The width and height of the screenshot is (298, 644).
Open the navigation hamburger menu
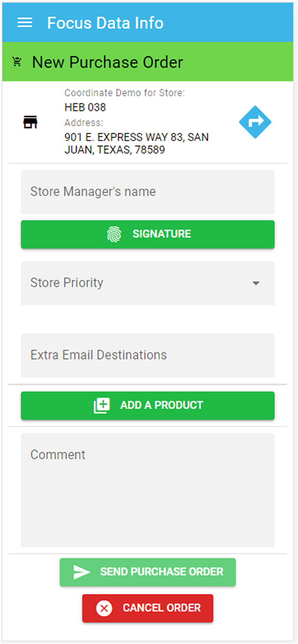point(25,23)
